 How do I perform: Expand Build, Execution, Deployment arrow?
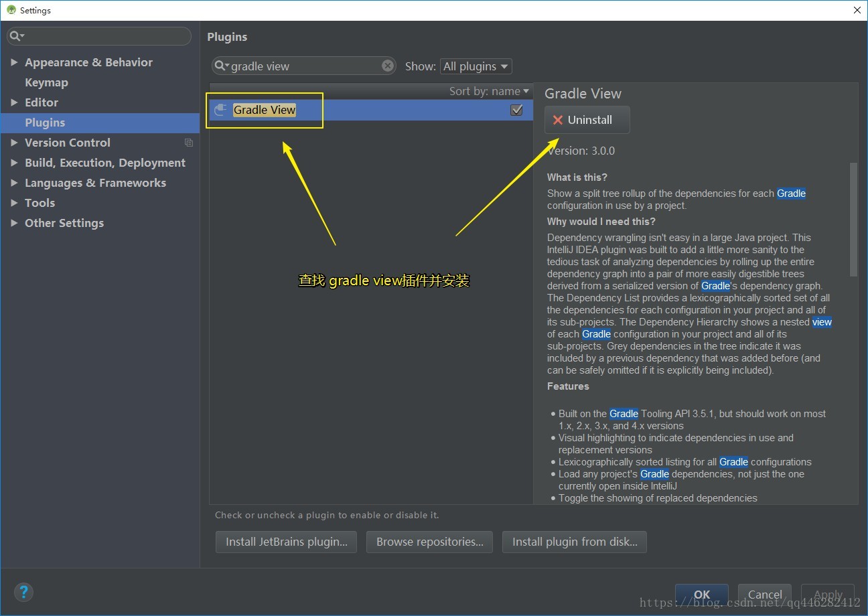pos(14,163)
